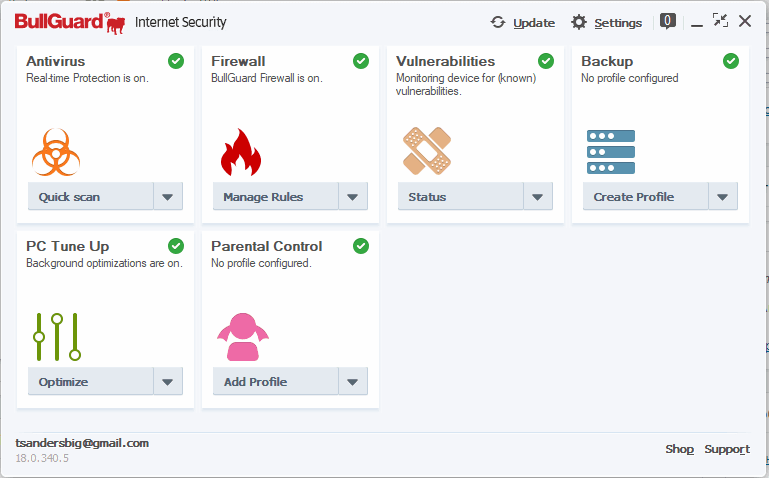Expand the Quick scan dropdown arrow
Viewport: 769px width, 478px height.
[x=168, y=196]
